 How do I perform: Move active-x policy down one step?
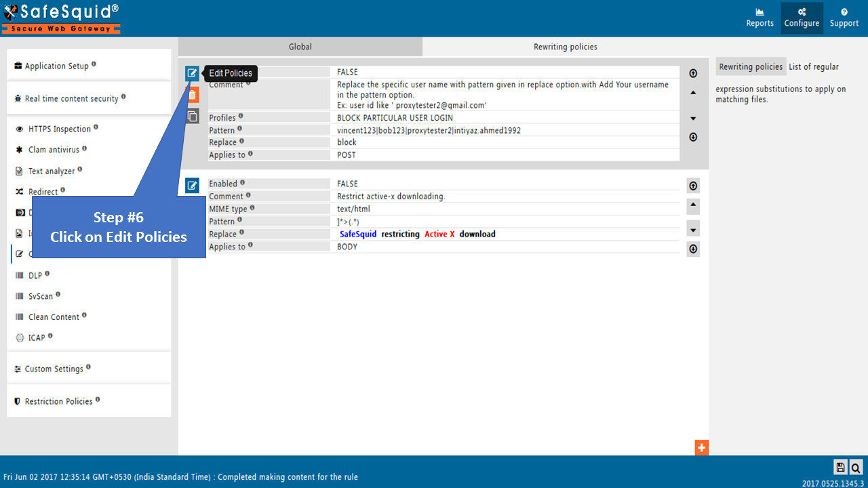[693, 229]
